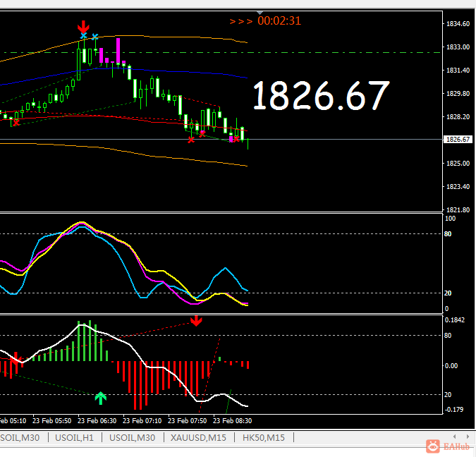
Task: Click the -0.179 indicator scale value
Action: coord(454,409)
